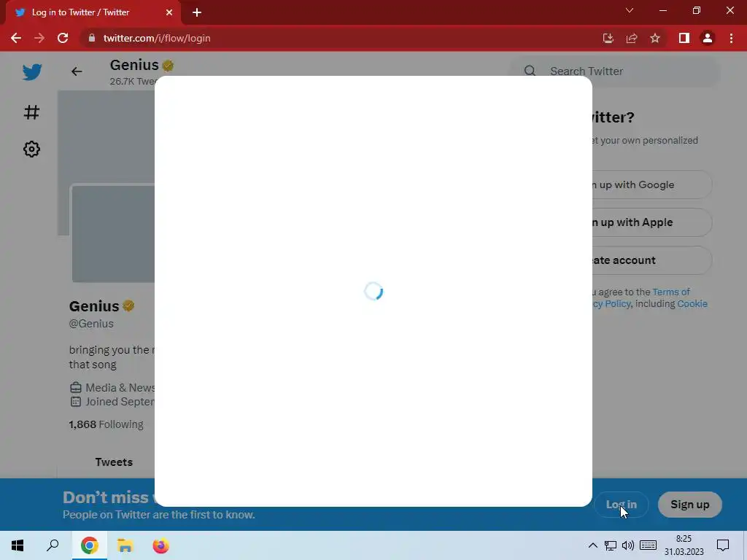Open network settings tray icon
Viewport: 747px width, 560px height.
tap(611, 545)
